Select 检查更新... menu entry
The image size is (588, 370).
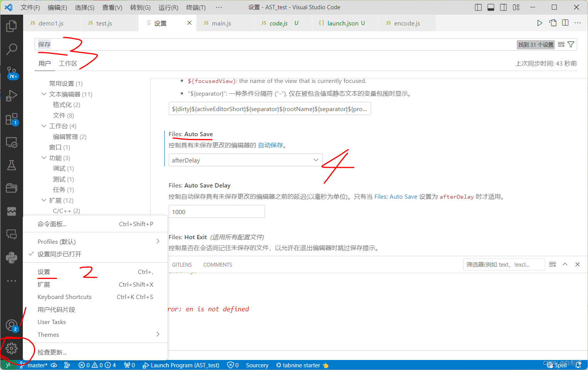[95, 352]
